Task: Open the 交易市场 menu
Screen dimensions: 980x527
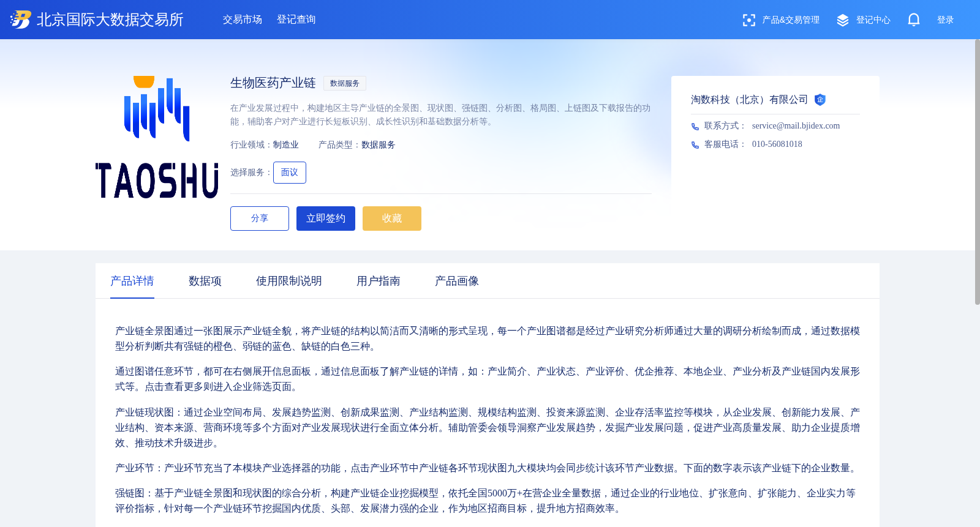Action: (x=243, y=20)
